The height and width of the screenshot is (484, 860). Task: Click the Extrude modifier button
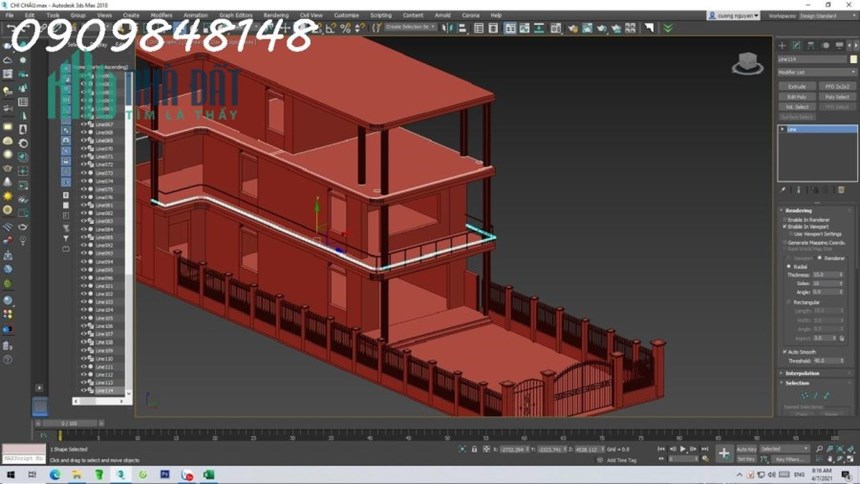tap(797, 87)
